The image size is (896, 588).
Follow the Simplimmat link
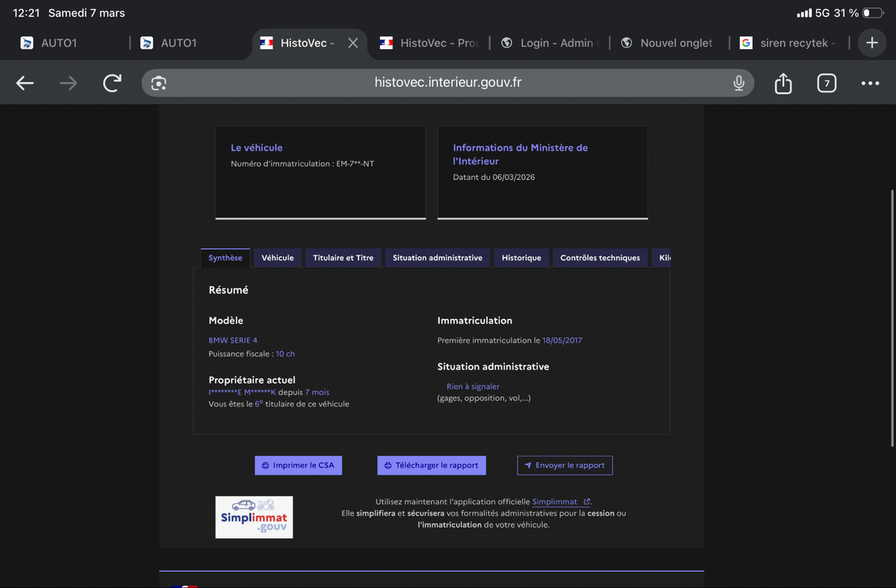click(x=561, y=502)
